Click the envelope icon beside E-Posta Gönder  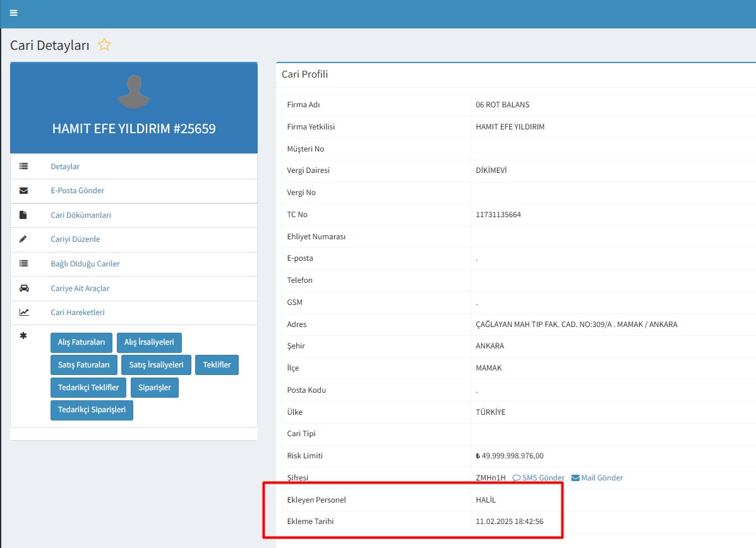[x=24, y=191]
